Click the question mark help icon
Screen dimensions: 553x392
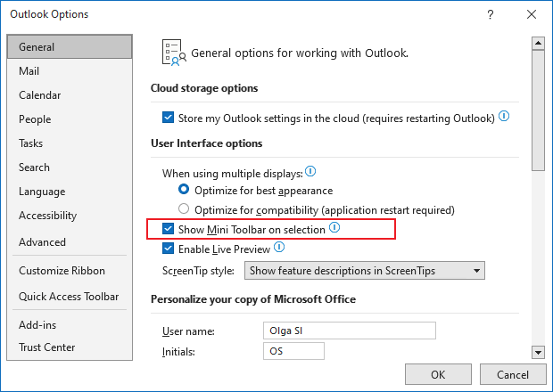[491, 14]
